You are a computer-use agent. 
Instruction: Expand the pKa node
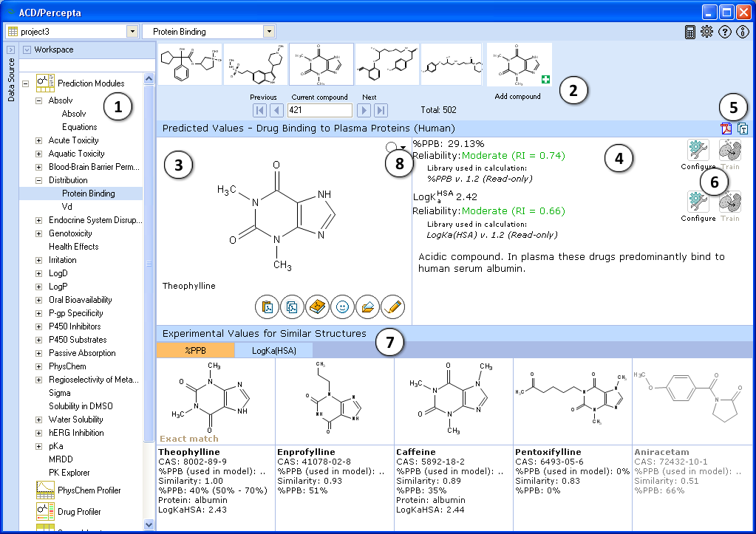tap(38, 446)
